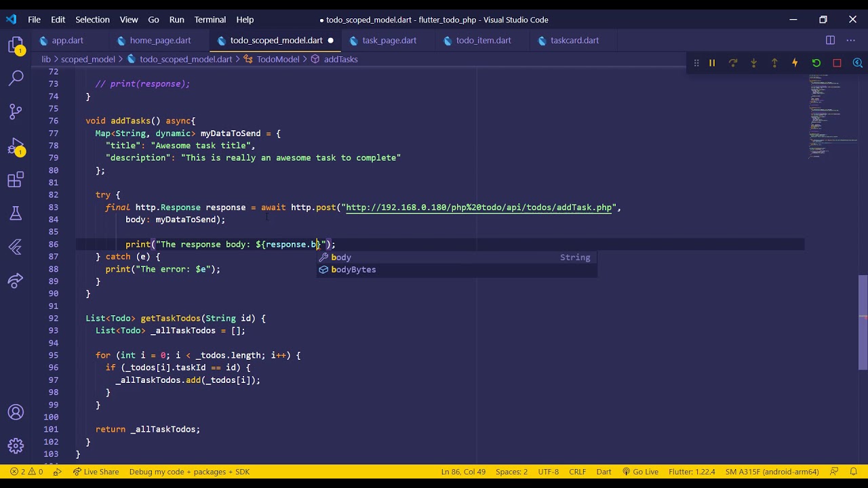Open the Extensions view
This screenshot has height=488, width=868.
[16, 180]
